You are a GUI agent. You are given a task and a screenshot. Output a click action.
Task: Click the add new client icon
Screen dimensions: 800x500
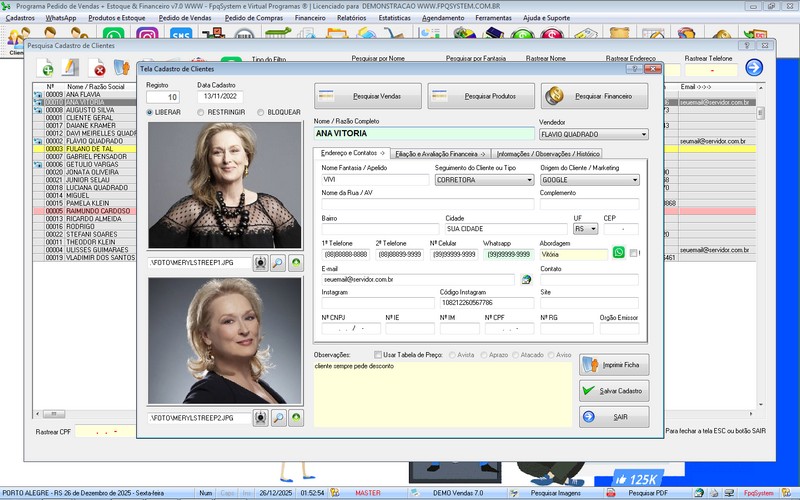pos(46,68)
